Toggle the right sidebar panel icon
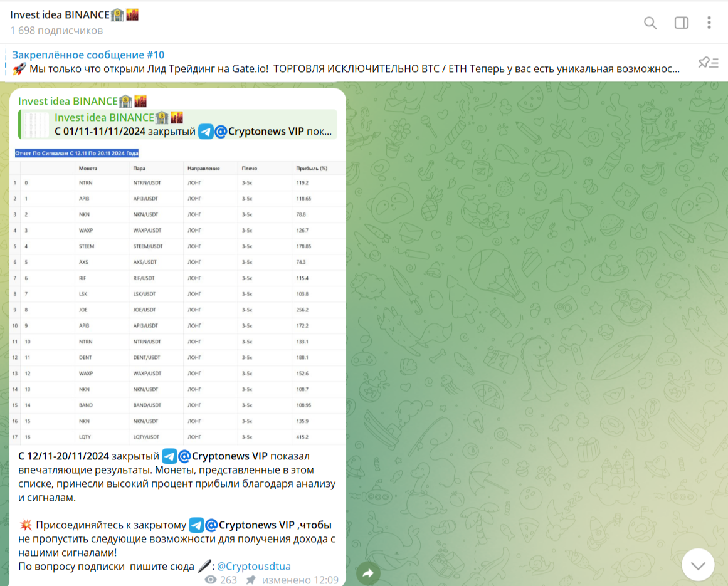The width and height of the screenshot is (728, 586). coord(681,23)
